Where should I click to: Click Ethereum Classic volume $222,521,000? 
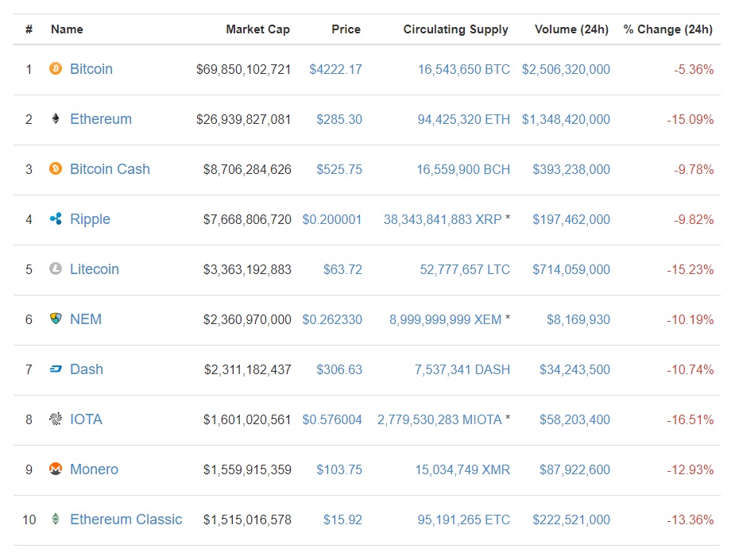point(571,520)
